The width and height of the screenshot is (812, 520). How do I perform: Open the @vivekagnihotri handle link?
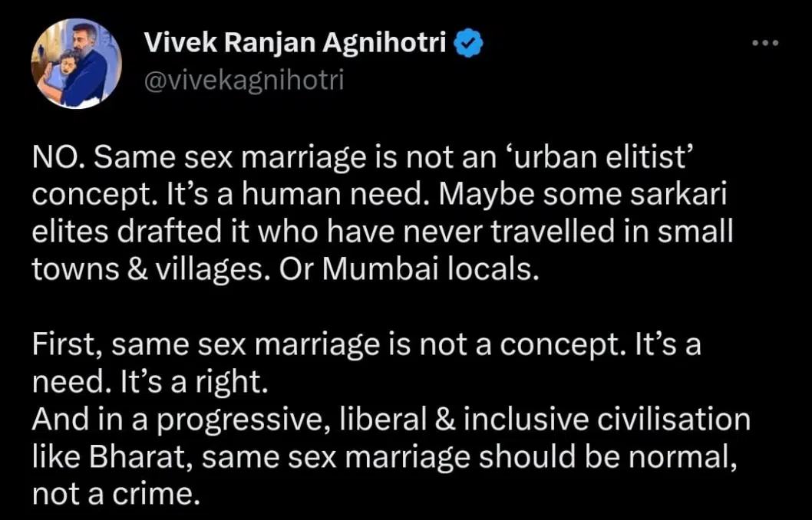tap(244, 78)
